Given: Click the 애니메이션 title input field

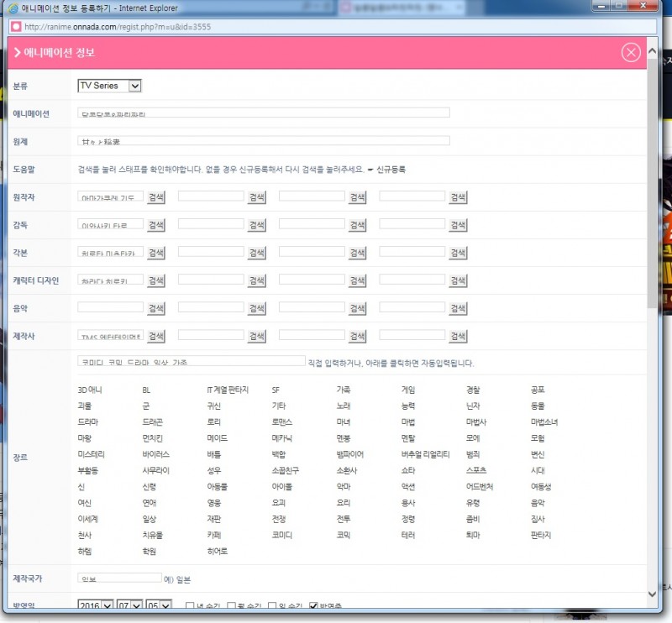Looking at the screenshot, I should pos(264,113).
